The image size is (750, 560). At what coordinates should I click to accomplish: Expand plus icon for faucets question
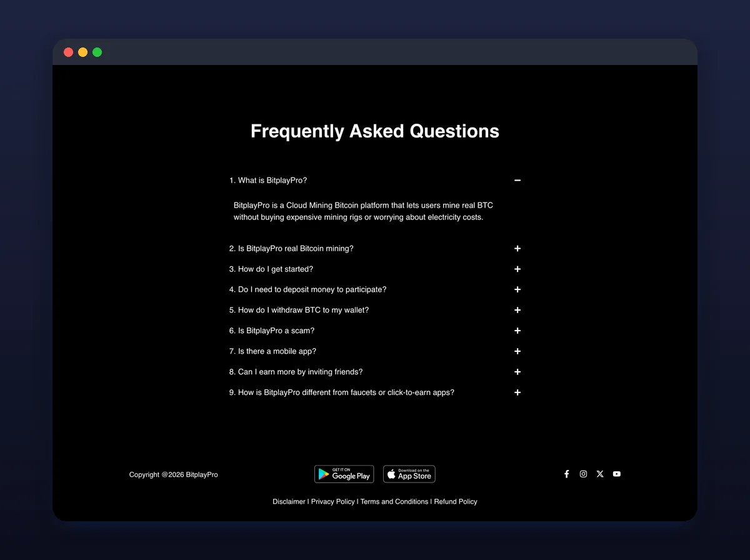click(x=517, y=393)
